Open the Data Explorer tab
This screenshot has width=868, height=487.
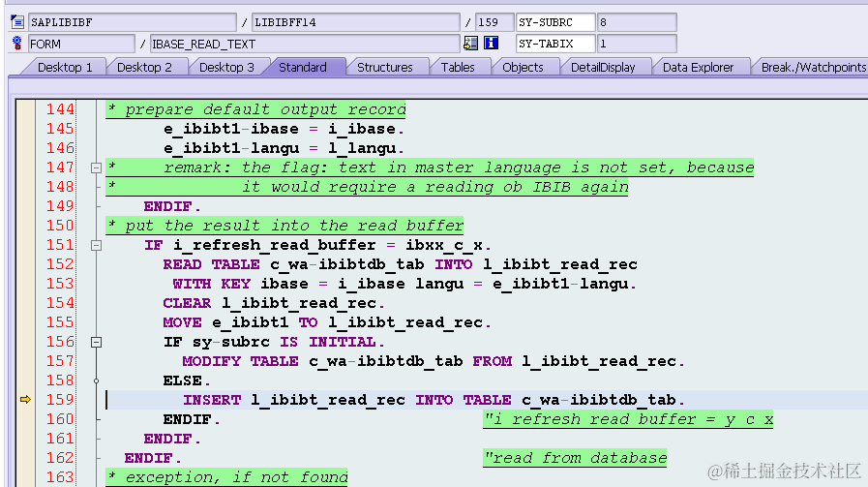698,67
